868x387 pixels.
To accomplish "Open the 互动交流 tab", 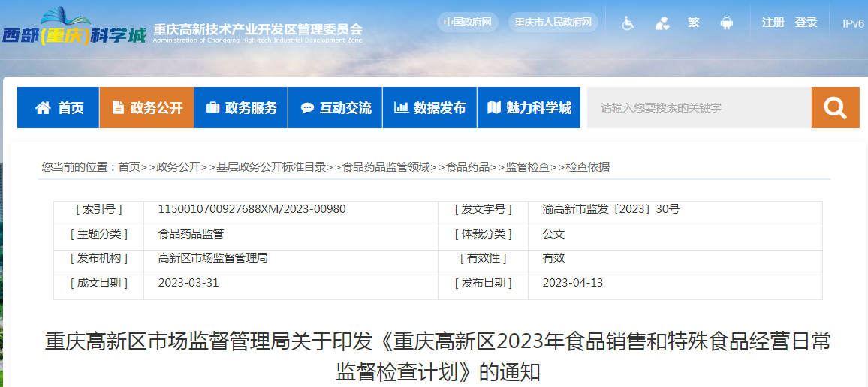I will point(336,108).
